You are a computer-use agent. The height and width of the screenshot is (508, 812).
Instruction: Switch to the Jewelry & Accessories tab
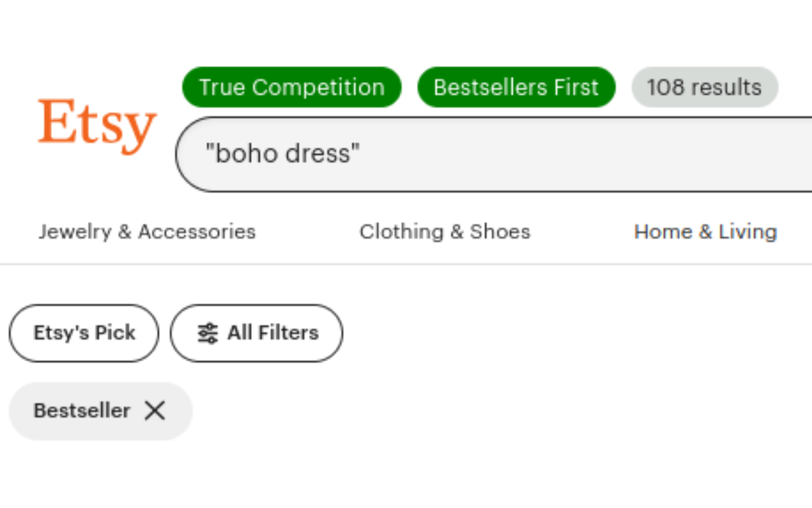[147, 231]
